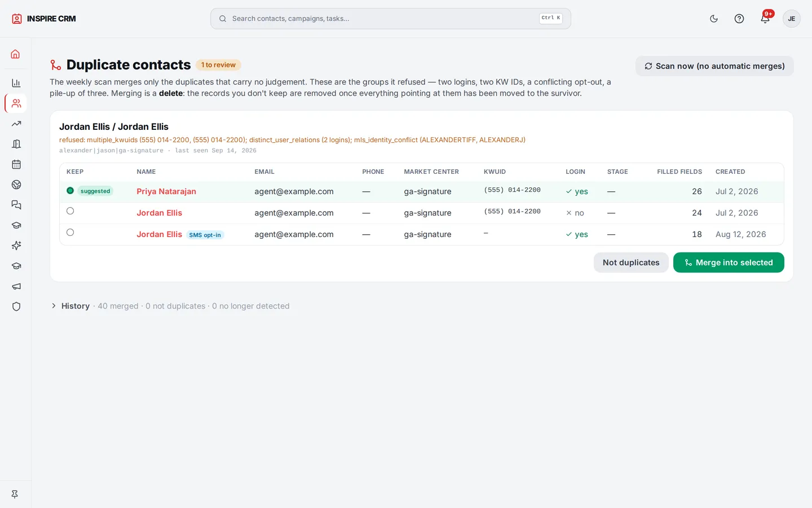Open notifications bell with 9+ badge

[x=765, y=19]
